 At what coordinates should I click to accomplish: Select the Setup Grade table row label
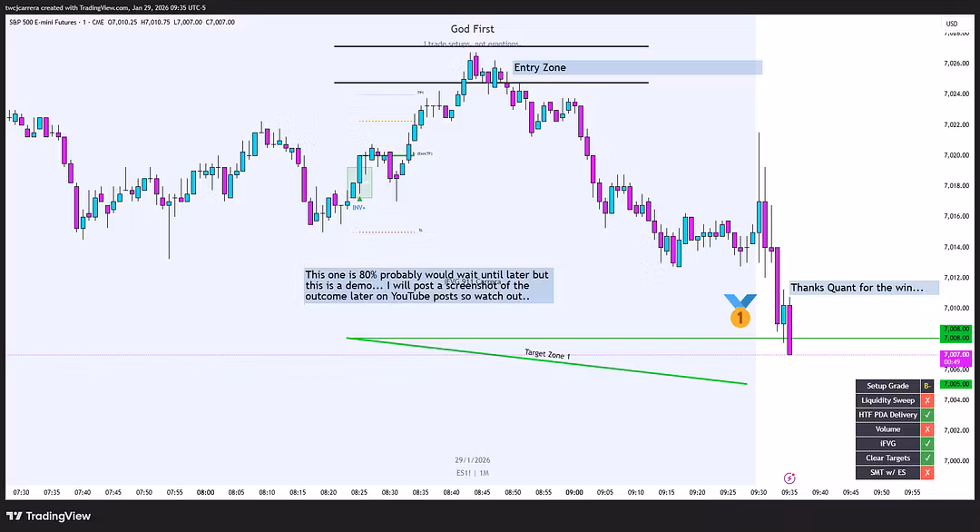coord(887,386)
